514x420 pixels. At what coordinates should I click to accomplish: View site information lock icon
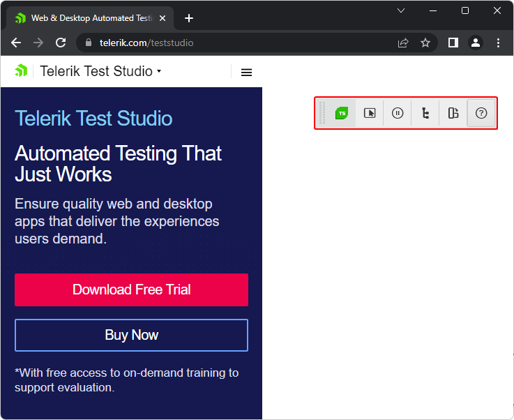(88, 43)
